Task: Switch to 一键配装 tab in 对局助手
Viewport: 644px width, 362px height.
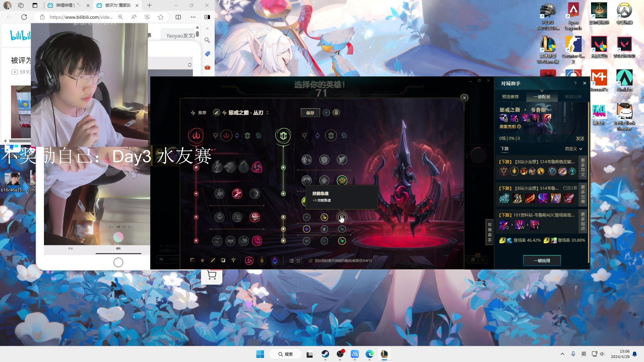Action: [542, 97]
